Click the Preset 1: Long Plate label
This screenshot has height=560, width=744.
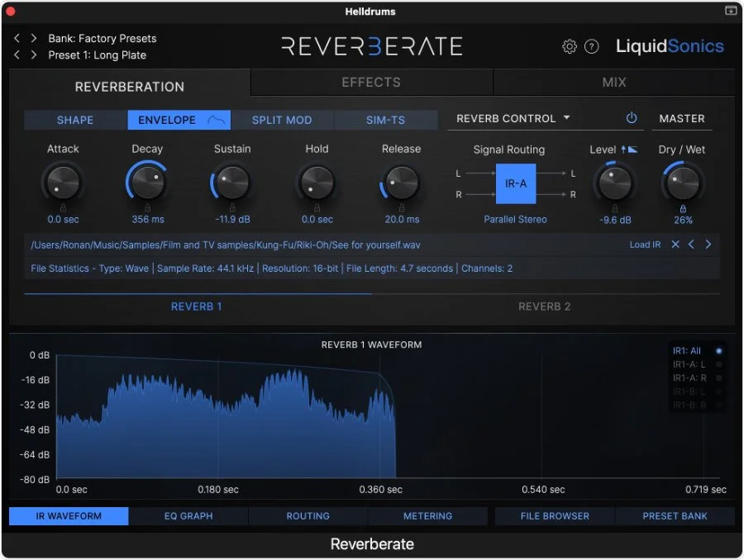click(98, 55)
